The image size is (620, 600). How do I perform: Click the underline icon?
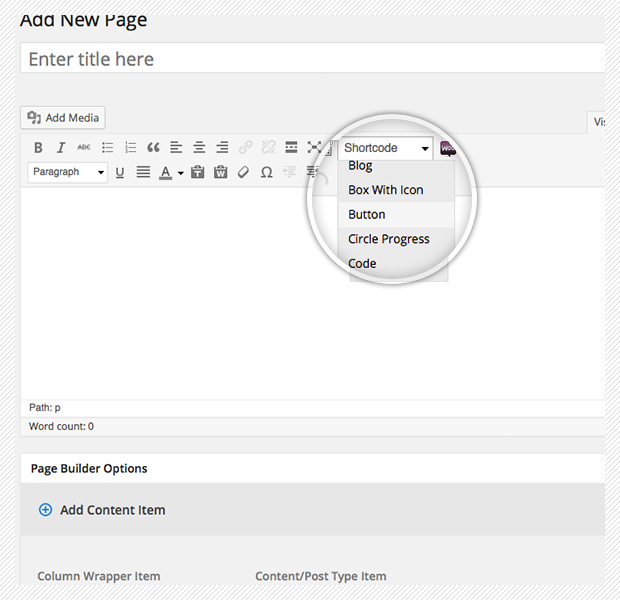tap(120, 172)
